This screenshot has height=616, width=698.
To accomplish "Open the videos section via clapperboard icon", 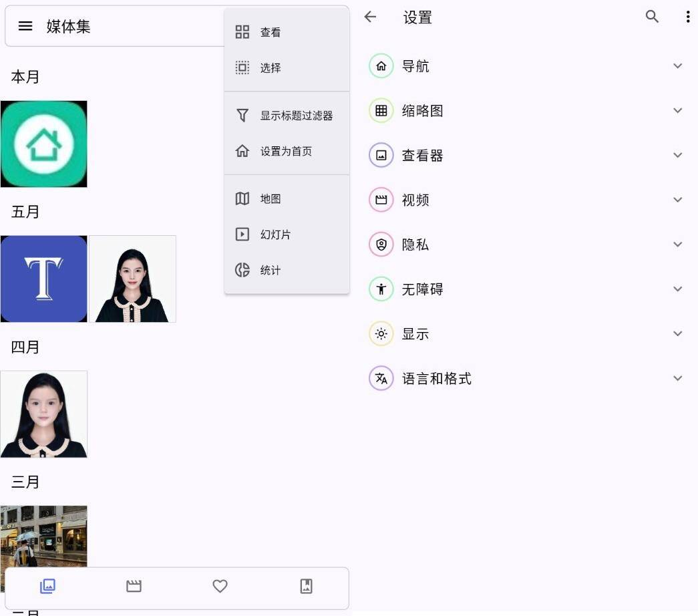I will pyautogui.click(x=134, y=586).
